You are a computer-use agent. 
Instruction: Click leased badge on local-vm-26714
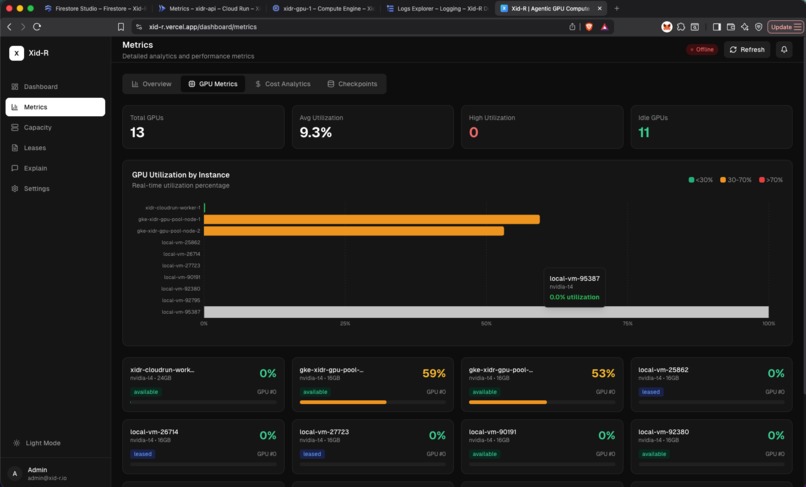coord(142,454)
